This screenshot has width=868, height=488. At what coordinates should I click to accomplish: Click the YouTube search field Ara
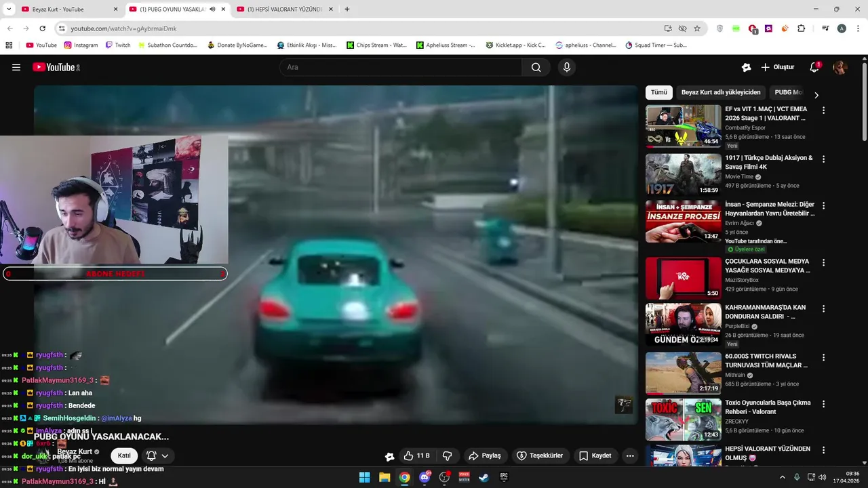pyautogui.click(x=400, y=67)
